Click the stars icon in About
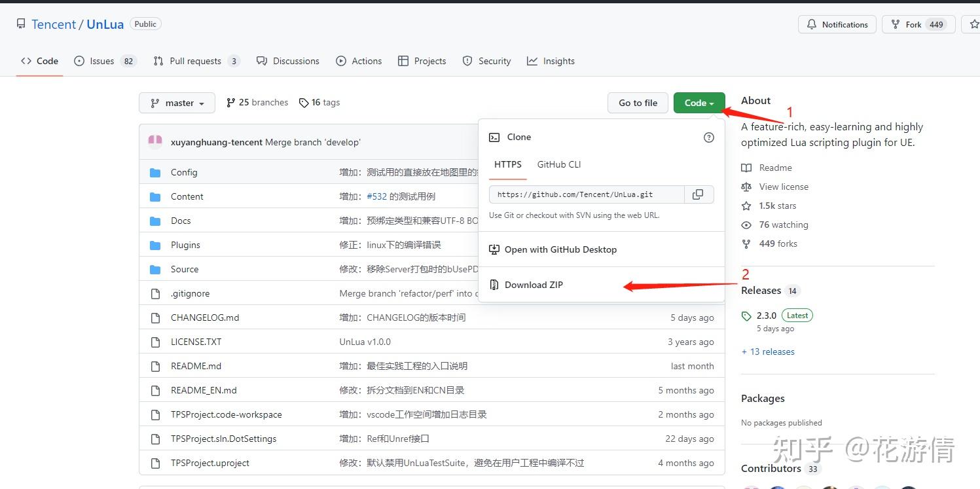This screenshot has width=980, height=489. [746, 206]
